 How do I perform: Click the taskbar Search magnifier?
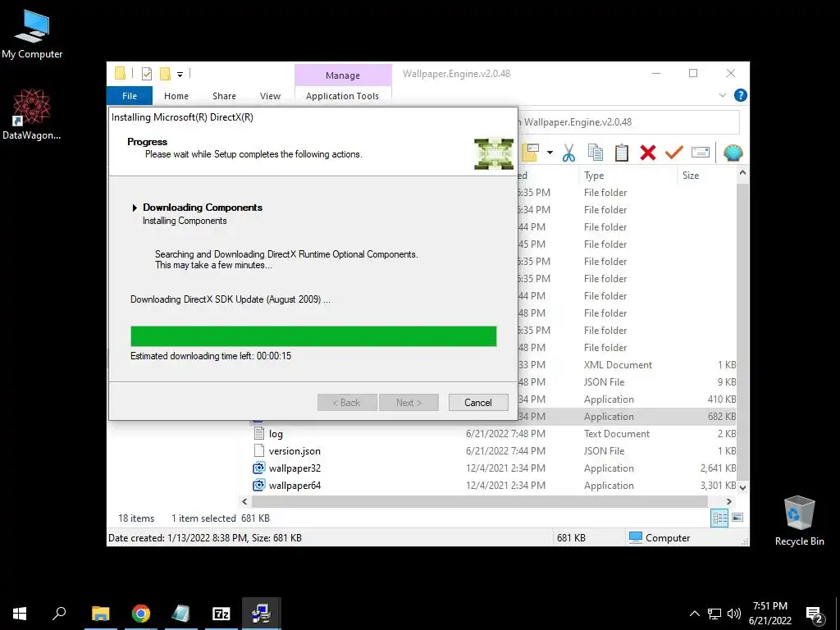(x=59, y=614)
